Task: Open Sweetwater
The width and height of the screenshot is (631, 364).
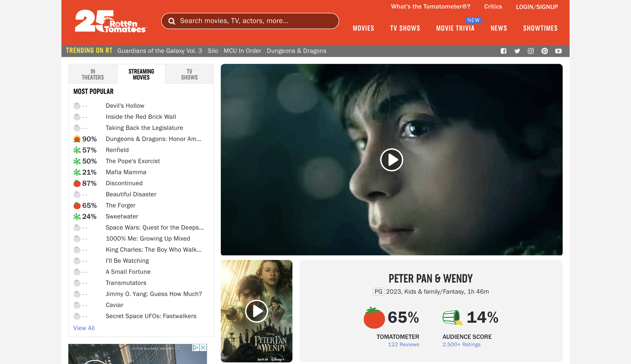Action: 122,217
